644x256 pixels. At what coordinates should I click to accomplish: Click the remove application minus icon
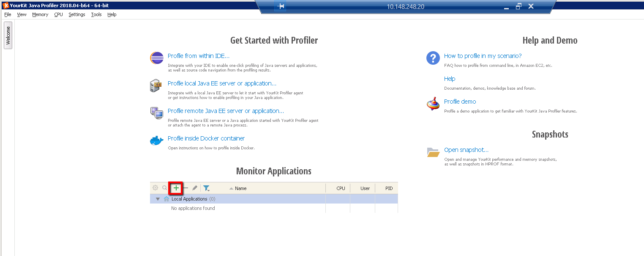(185, 187)
